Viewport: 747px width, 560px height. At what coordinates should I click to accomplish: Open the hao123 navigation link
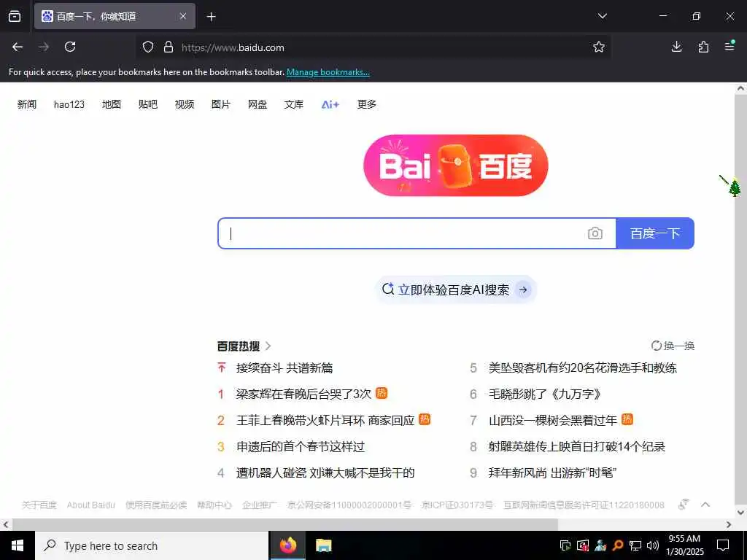(x=69, y=104)
